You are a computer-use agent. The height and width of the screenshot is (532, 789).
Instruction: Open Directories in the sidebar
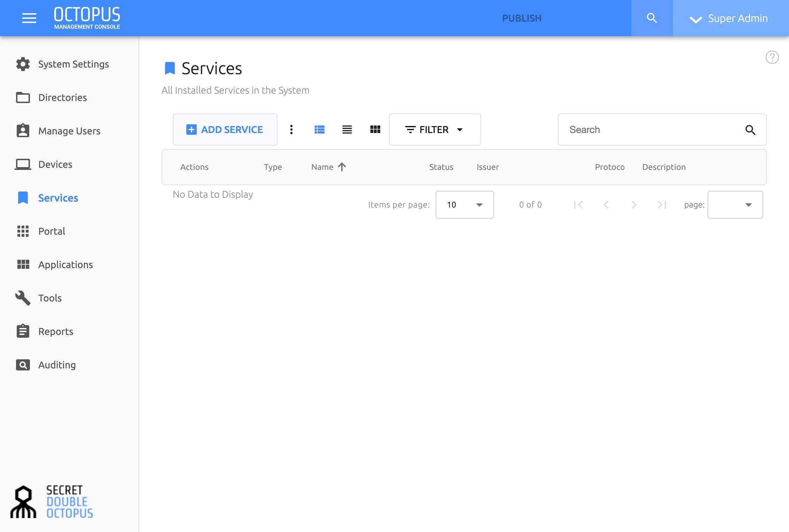pyautogui.click(x=63, y=97)
